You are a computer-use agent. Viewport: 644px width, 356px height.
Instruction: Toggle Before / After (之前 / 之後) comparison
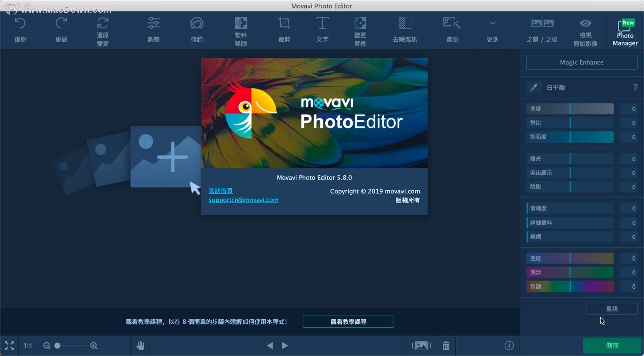(542, 30)
